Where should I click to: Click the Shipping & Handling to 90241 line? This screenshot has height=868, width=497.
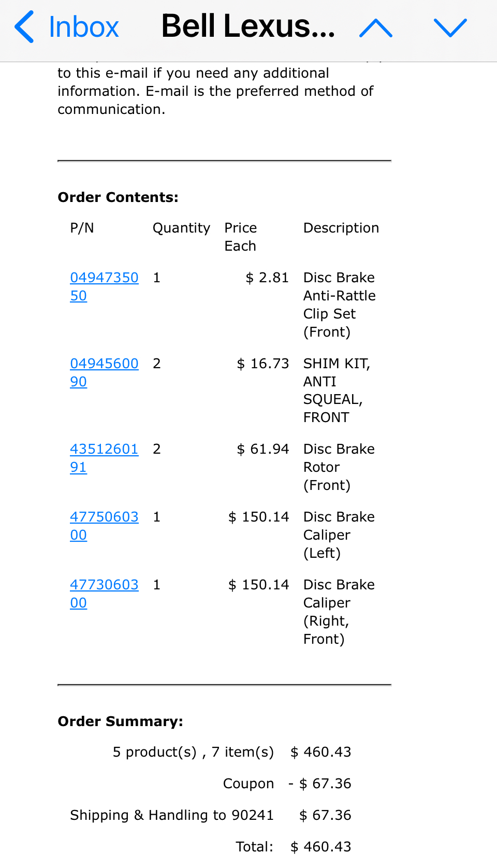coord(171,815)
